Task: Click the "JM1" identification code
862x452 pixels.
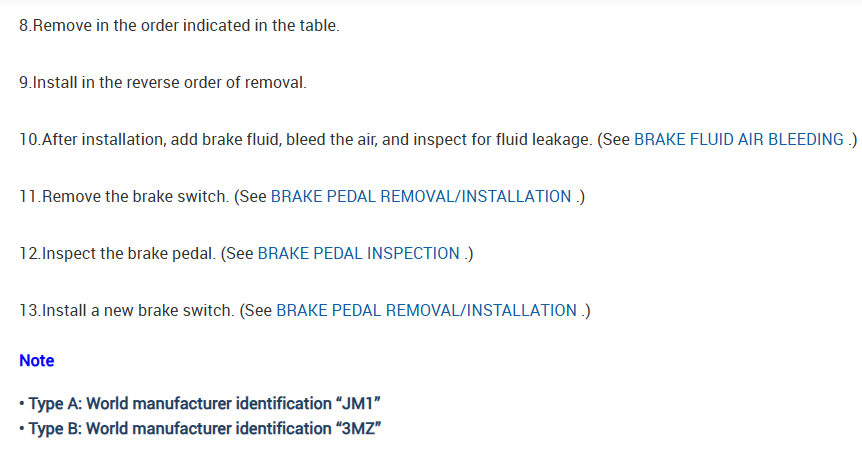Action: point(359,404)
